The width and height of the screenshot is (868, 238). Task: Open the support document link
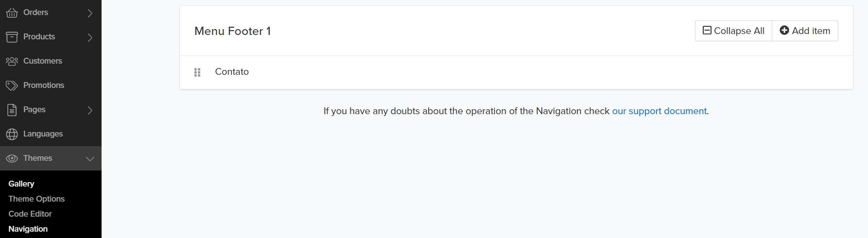[659, 111]
